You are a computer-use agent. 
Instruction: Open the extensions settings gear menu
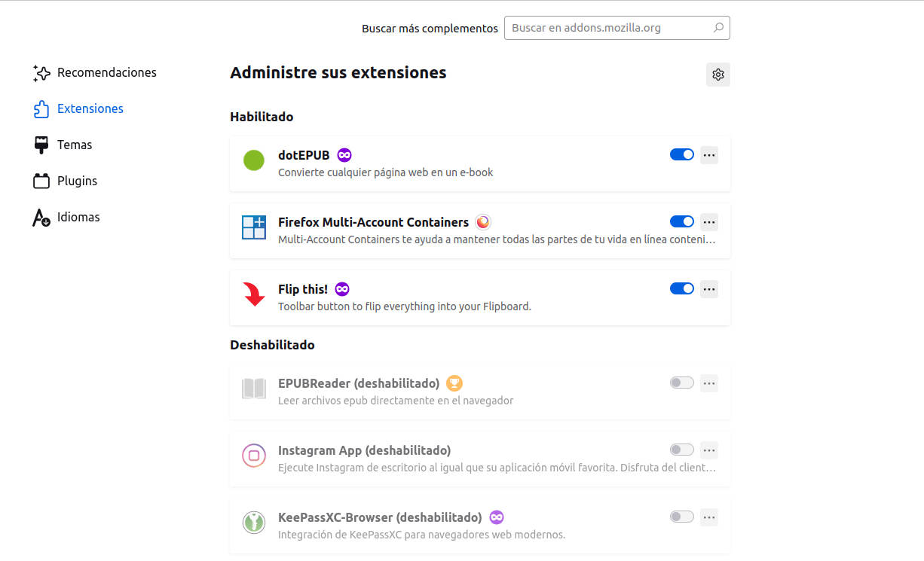pyautogui.click(x=717, y=74)
